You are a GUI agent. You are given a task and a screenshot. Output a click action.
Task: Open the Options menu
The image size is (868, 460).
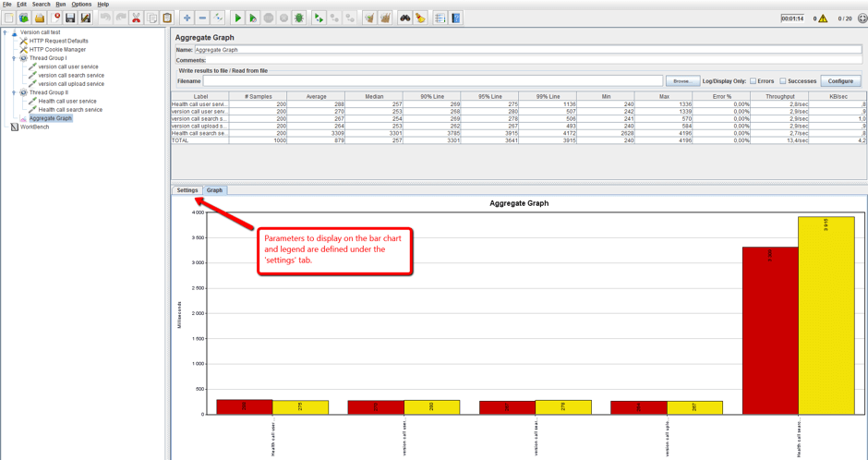coord(81,4)
